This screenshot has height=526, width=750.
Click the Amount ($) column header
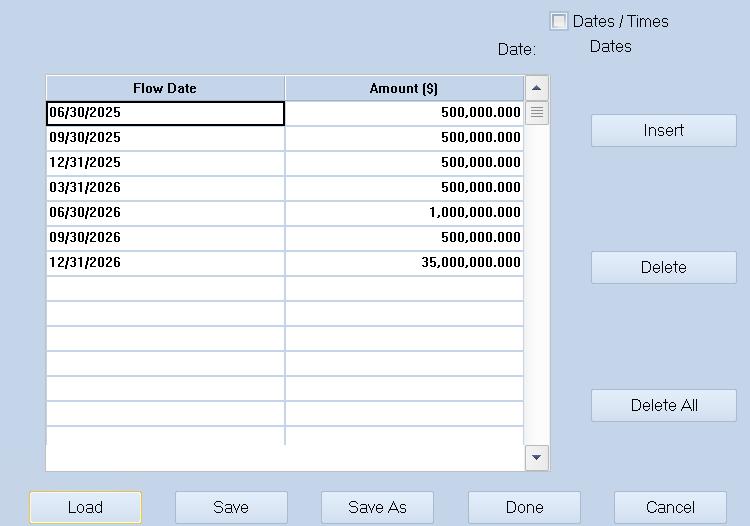(x=404, y=88)
